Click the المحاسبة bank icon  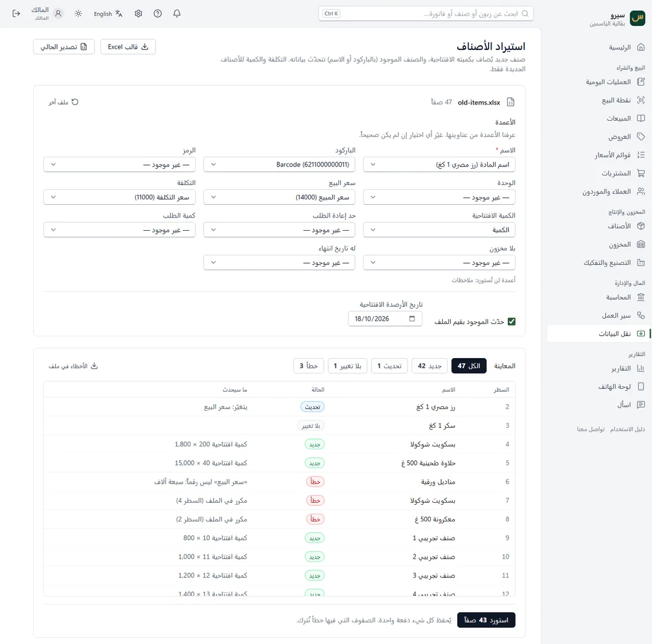point(641,297)
